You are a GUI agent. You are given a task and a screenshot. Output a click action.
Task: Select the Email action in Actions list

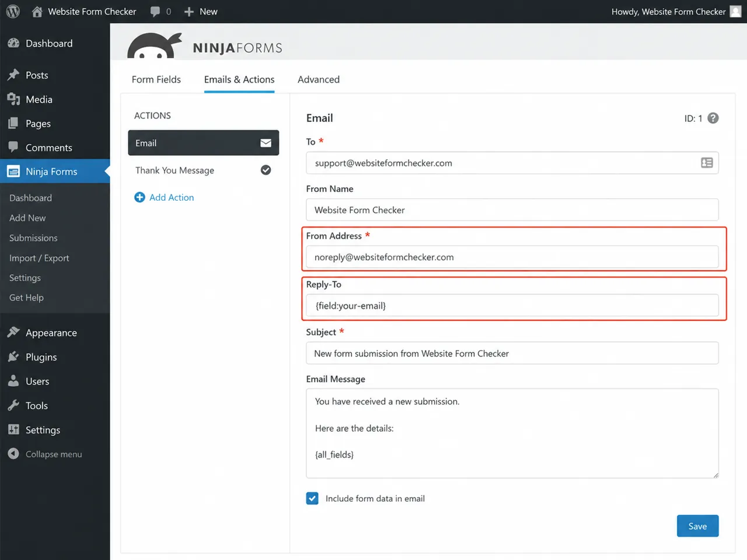pos(204,143)
